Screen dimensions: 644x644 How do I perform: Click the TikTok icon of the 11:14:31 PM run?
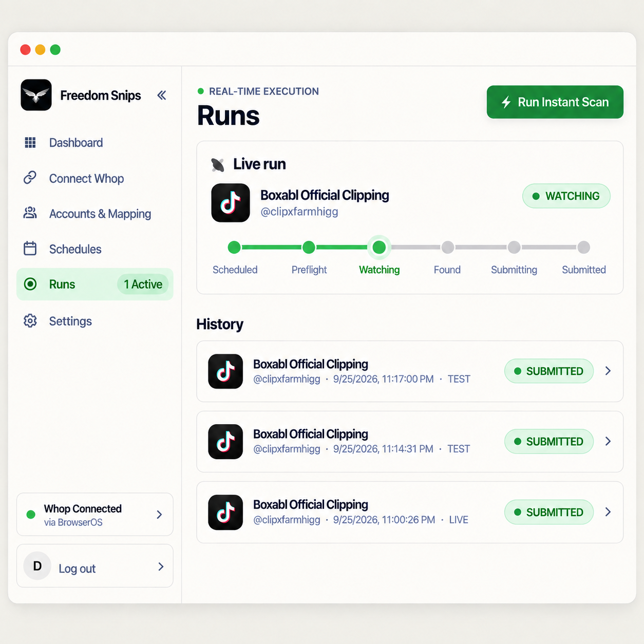[225, 442]
